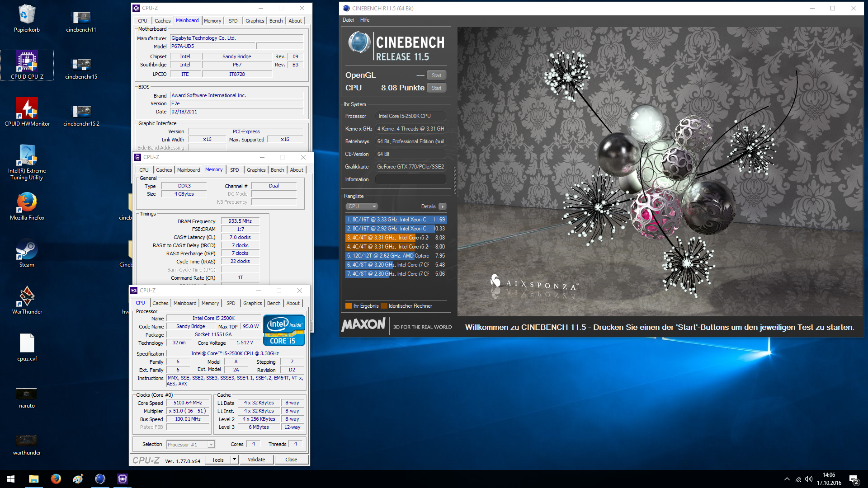Open the CPUID CPU-Z desktop shortcut
This screenshot has height=488, width=868.
coord(27,66)
